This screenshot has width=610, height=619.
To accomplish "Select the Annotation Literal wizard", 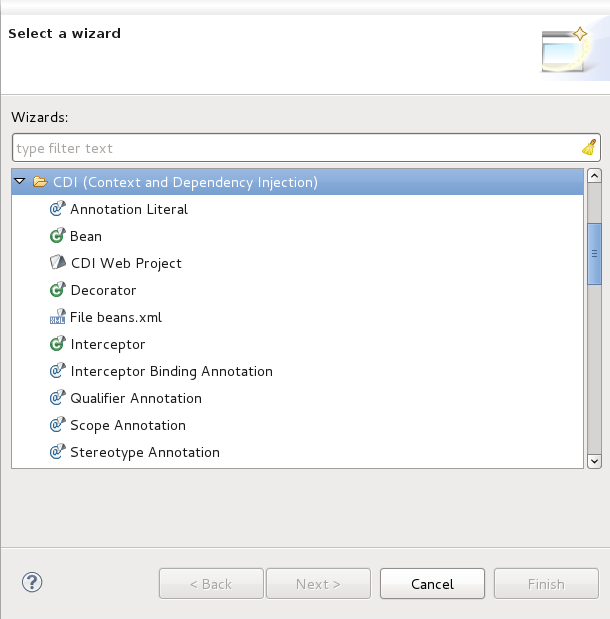I will (129, 209).
